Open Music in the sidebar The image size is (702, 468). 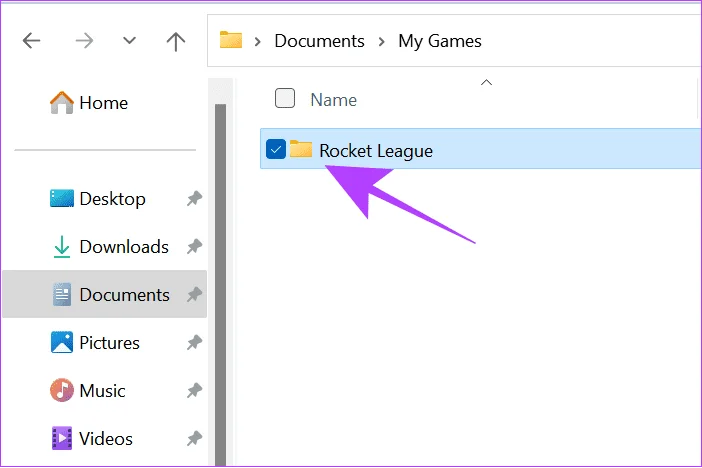tap(102, 391)
